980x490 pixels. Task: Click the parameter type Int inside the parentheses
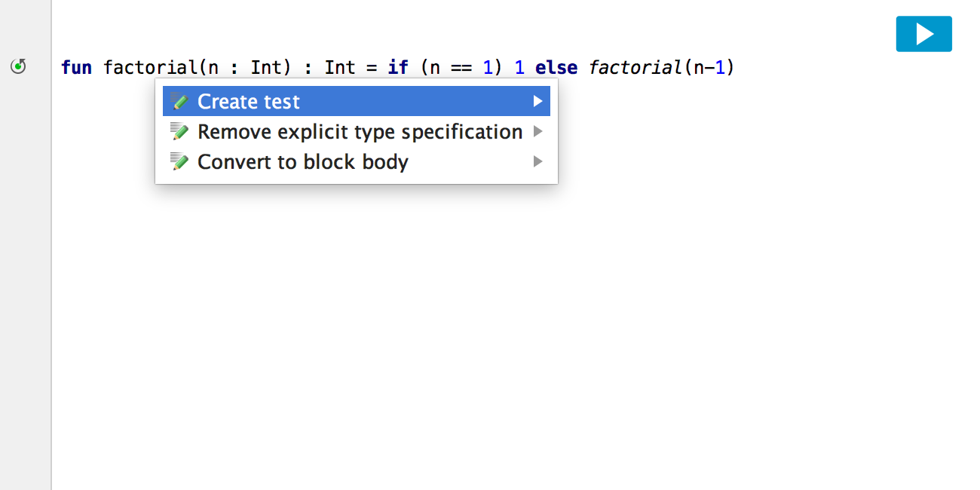click(x=265, y=68)
